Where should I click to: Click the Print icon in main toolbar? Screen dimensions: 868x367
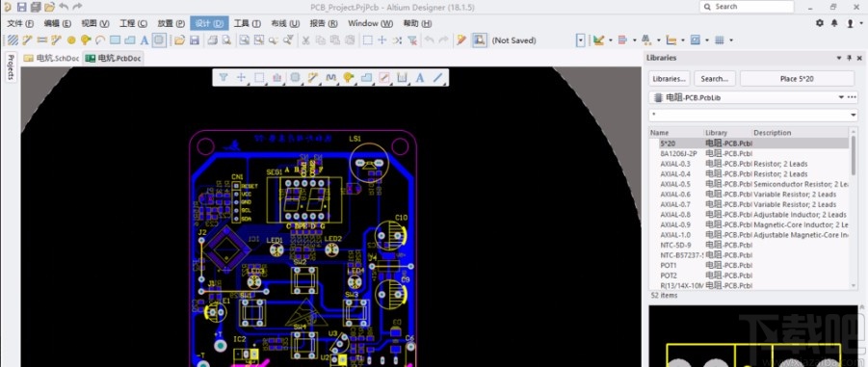pos(212,39)
